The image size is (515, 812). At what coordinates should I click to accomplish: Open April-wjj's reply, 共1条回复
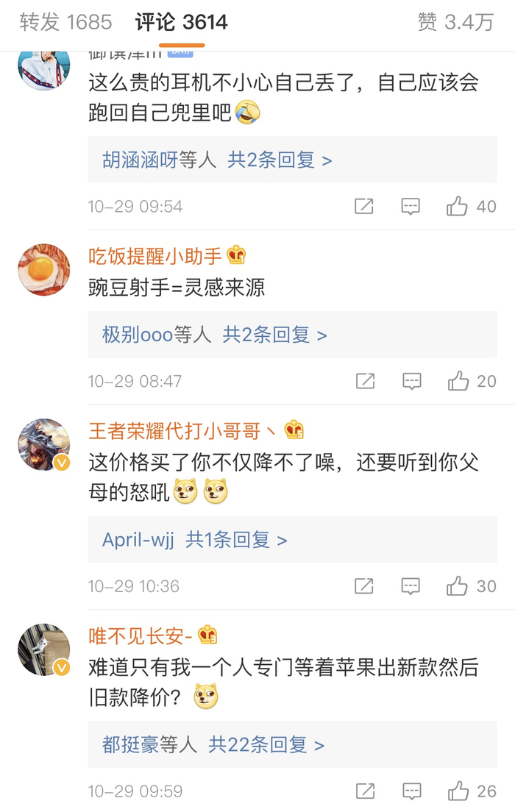194,540
